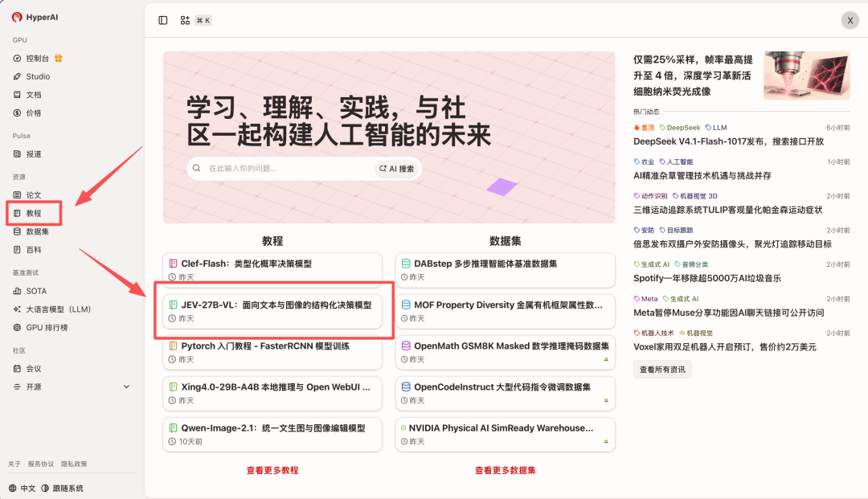The height and width of the screenshot is (499, 868).
Task: Click the 查看所有资讯 button
Action: [x=662, y=370]
